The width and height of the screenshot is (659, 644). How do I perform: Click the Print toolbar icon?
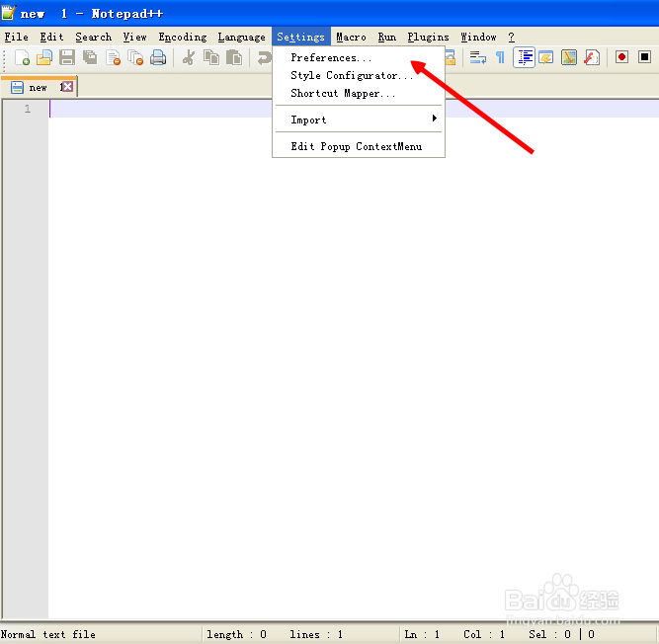[x=158, y=57]
